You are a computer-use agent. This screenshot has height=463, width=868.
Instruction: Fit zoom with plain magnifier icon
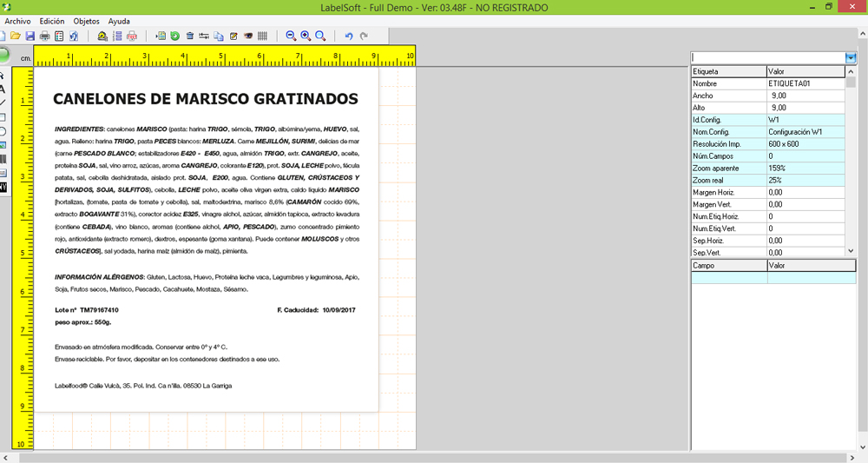coord(320,36)
